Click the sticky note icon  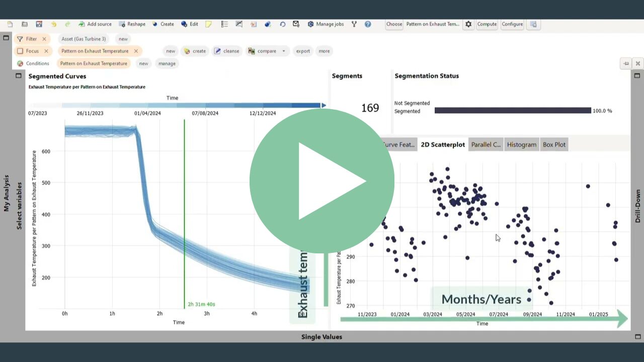(208, 24)
